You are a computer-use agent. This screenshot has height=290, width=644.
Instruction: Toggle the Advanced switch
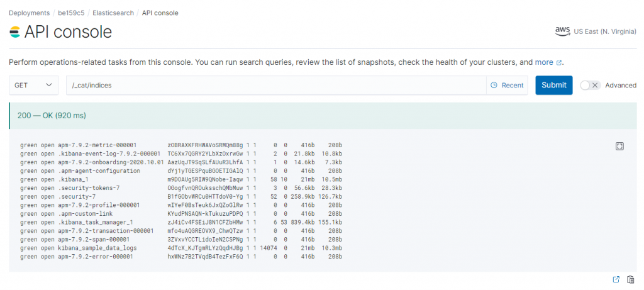coord(590,85)
